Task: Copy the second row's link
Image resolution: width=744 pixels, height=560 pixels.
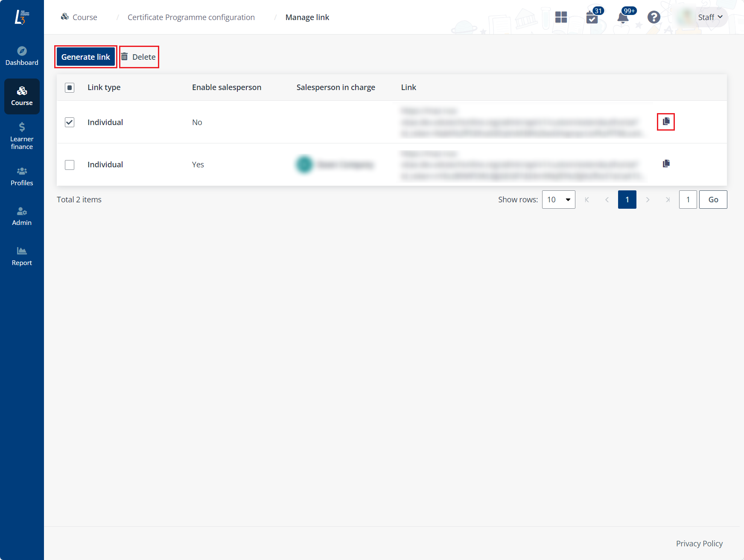Action: (x=666, y=163)
